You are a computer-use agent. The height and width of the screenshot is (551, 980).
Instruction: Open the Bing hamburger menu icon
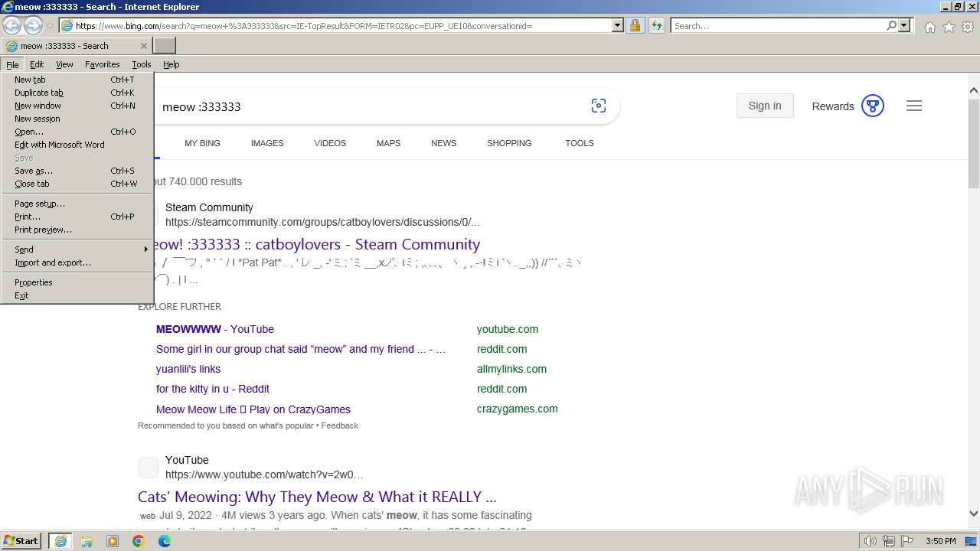click(914, 106)
